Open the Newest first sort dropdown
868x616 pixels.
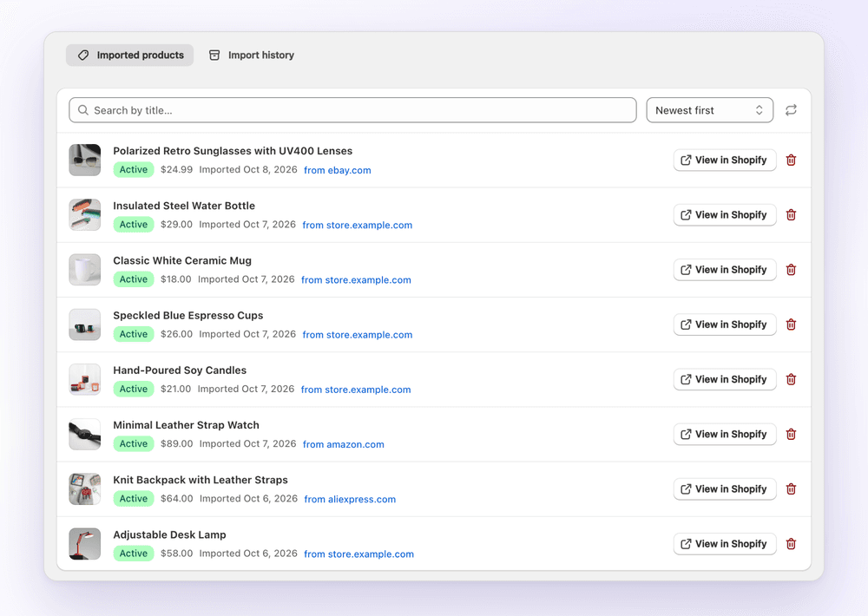[709, 110]
